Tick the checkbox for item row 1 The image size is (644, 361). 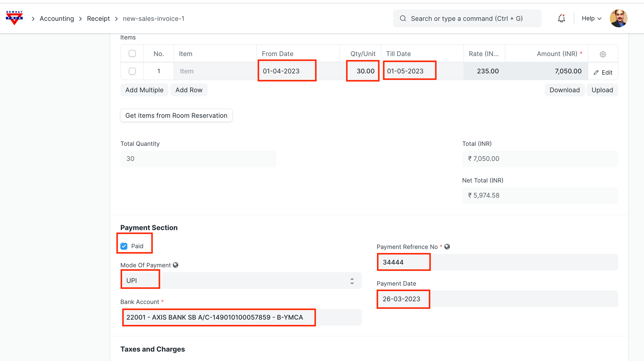coord(132,71)
